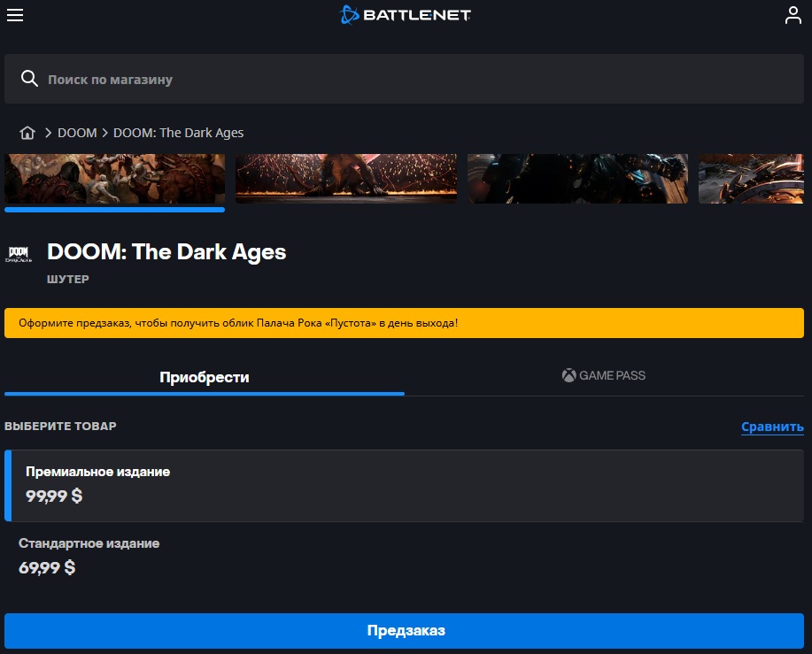The height and width of the screenshot is (654, 812).
Task: Click the ВЫБЕРИТЕ ТОВАР heading
Action: click(x=60, y=427)
